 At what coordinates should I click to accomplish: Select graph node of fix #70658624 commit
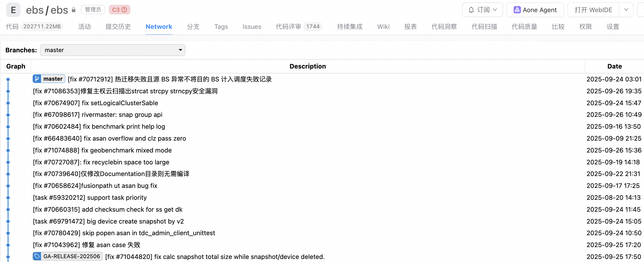pos(8,186)
